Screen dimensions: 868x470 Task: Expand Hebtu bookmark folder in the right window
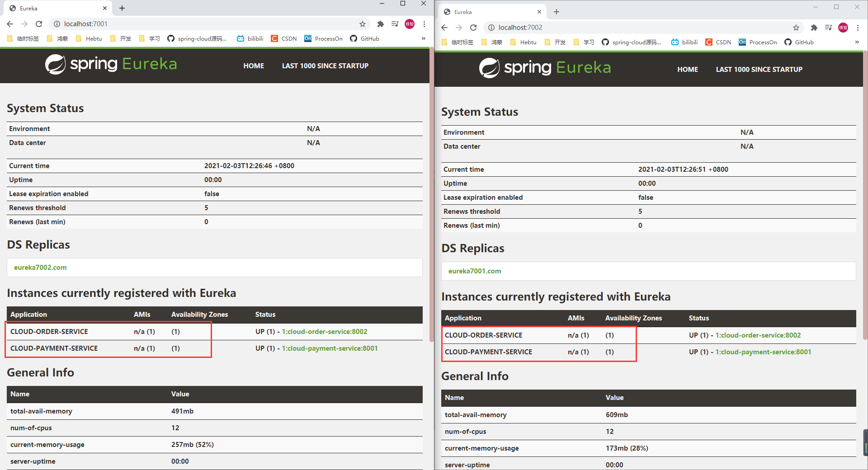click(523, 42)
